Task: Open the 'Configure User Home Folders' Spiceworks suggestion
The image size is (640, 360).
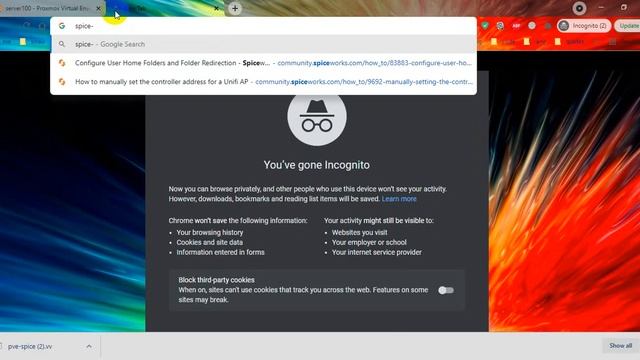Action: [x=263, y=63]
